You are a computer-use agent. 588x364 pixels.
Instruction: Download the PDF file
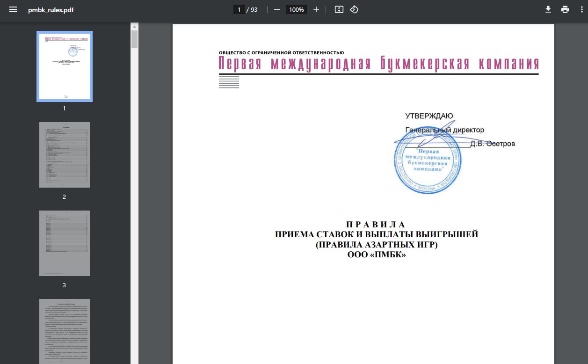548,9
